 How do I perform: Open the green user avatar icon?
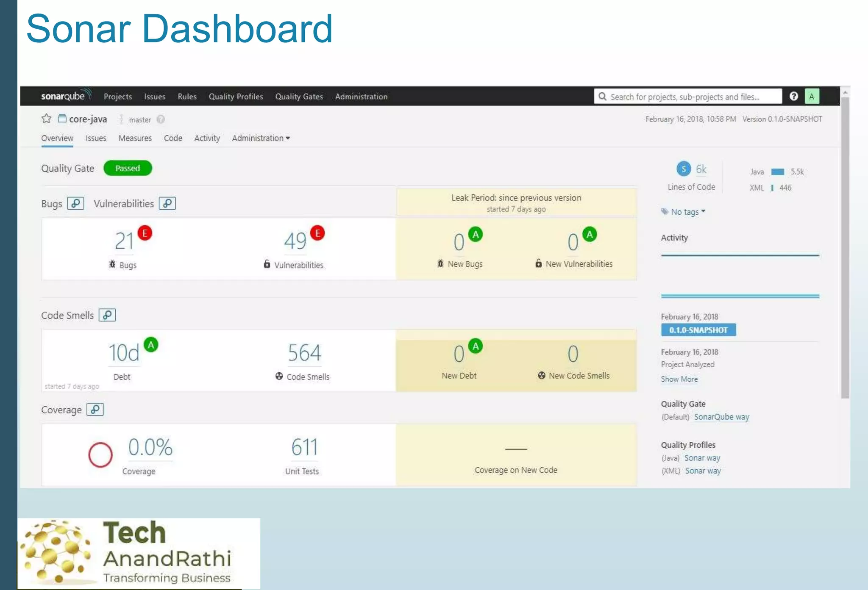(x=812, y=96)
